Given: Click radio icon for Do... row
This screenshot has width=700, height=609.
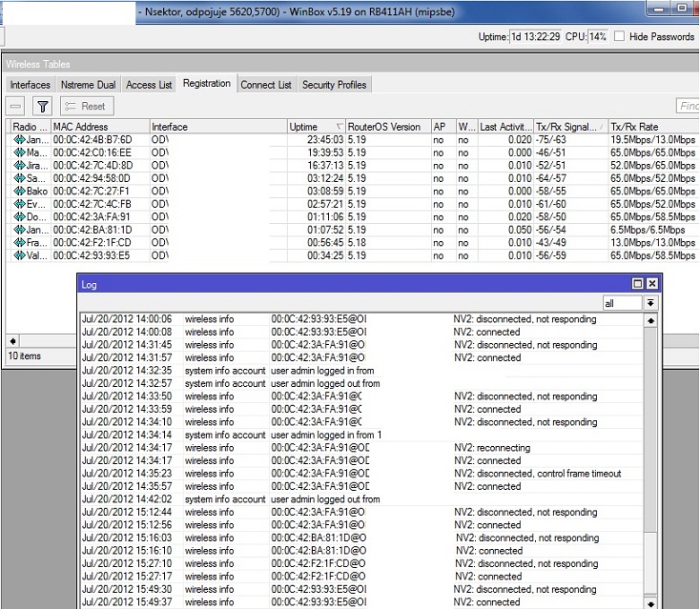Looking at the screenshot, I should [x=19, y=217].
